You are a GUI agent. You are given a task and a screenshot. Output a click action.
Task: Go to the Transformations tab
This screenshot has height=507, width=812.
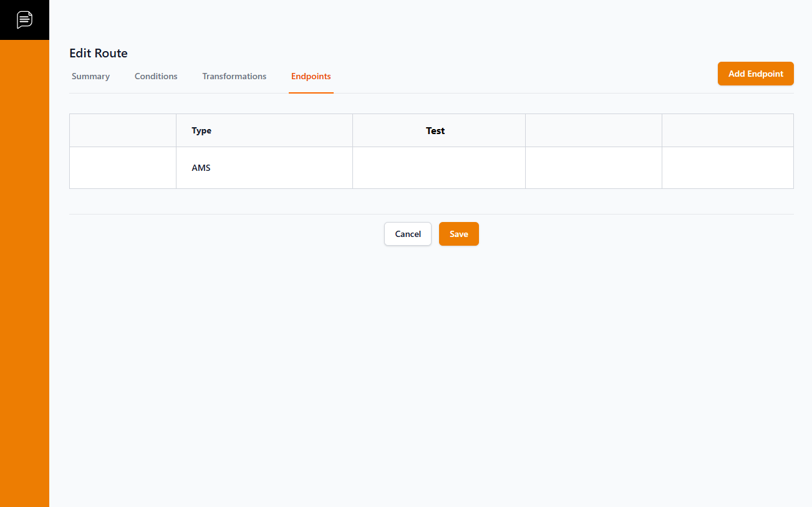tap(234, 76)
